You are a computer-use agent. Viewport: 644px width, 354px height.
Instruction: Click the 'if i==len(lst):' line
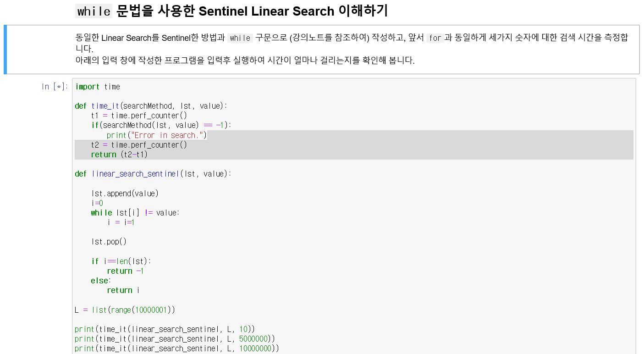pos(121,261)
